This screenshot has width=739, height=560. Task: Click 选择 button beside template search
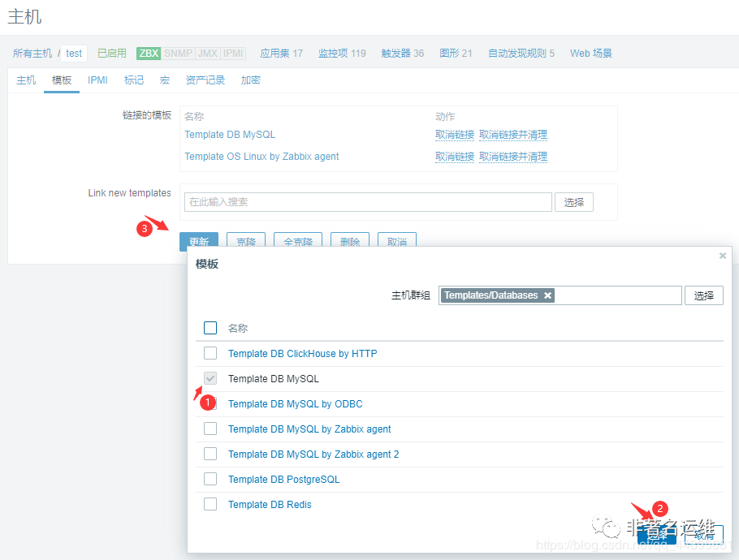pyautogui.click(x=573, y=202)
